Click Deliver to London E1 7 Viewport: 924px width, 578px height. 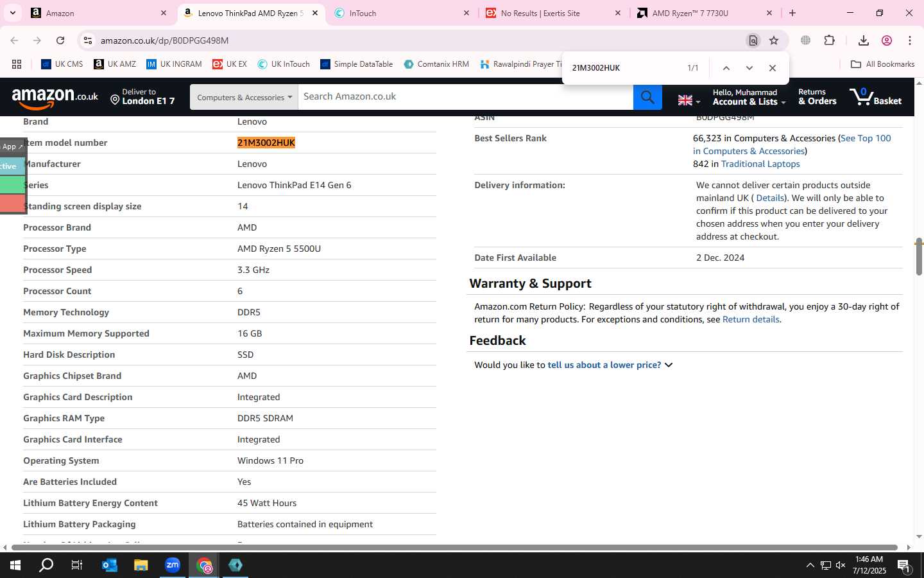tap(142, 97)
